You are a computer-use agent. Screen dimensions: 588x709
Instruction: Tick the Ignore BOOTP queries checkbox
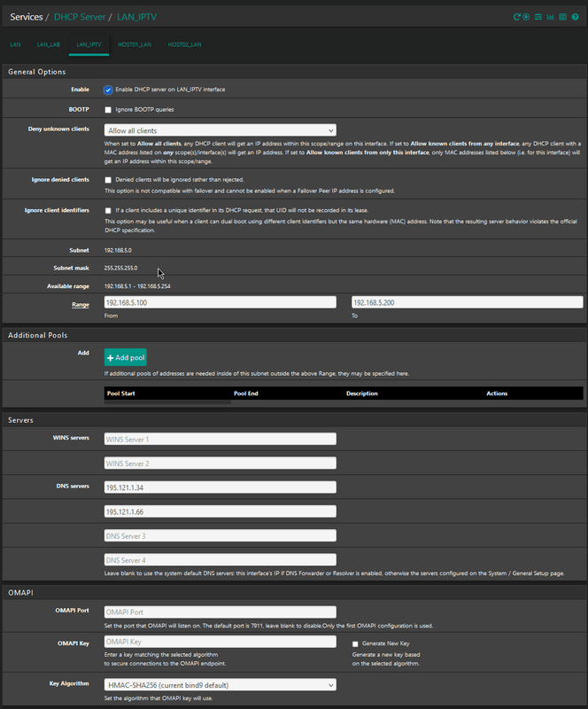click(108, 110)
